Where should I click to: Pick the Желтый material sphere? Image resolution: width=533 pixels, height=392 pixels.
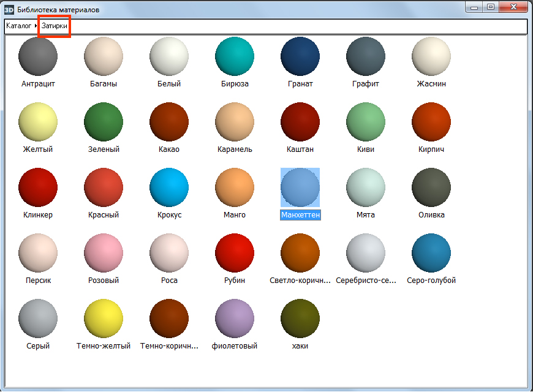pos(38,122)
